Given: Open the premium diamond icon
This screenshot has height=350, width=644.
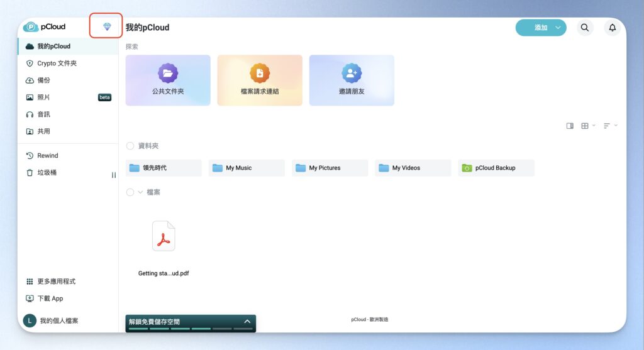Looking at the screenshot, I should pos(107,26).
